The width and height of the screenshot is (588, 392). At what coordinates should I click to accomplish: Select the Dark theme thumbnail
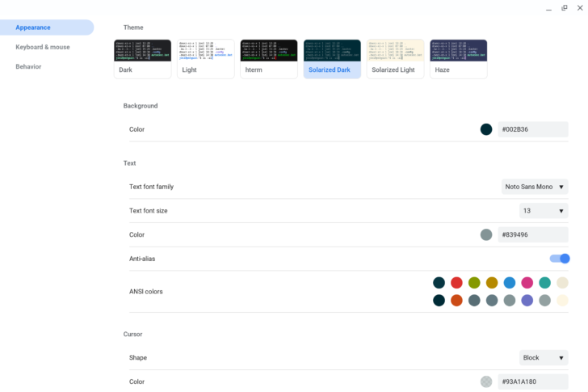142,58
